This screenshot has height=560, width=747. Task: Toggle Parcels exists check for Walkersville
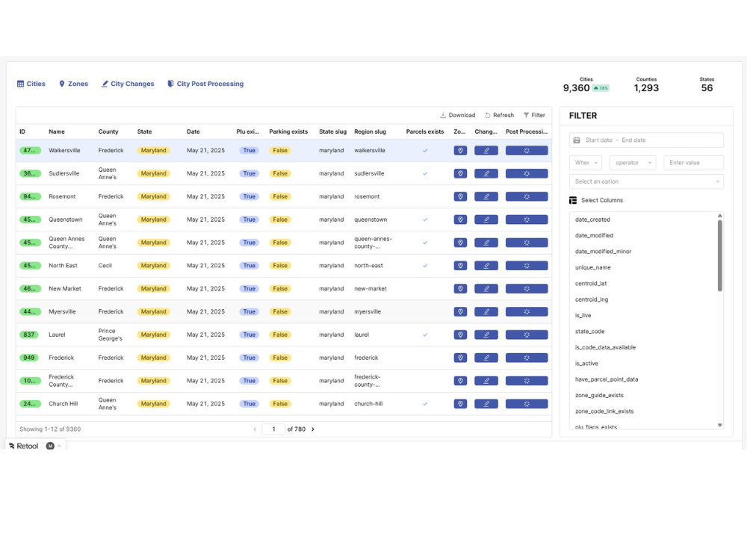click(425, 151)
